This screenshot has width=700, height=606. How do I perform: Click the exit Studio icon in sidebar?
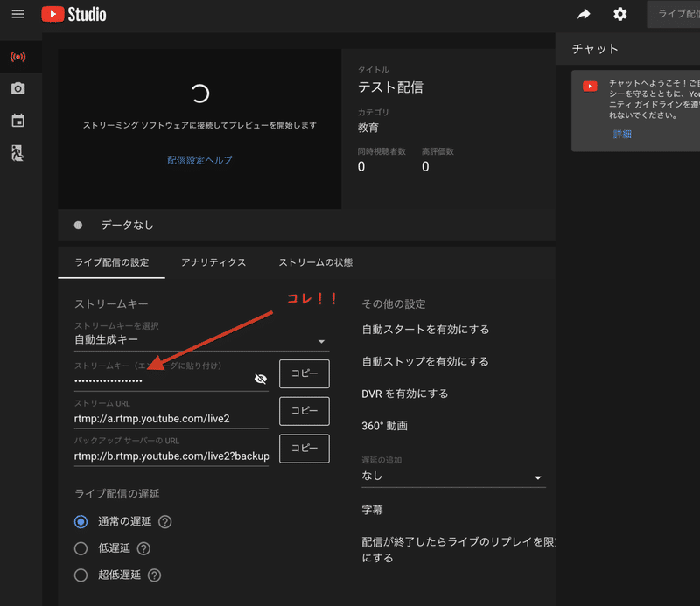pos(18,154)
